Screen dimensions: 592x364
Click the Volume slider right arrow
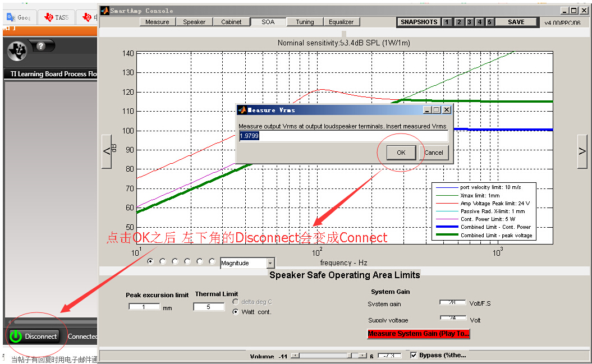363,356
